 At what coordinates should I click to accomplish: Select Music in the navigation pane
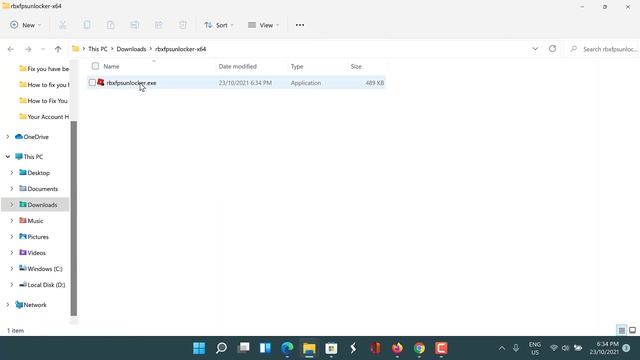[x=35, y=221]
